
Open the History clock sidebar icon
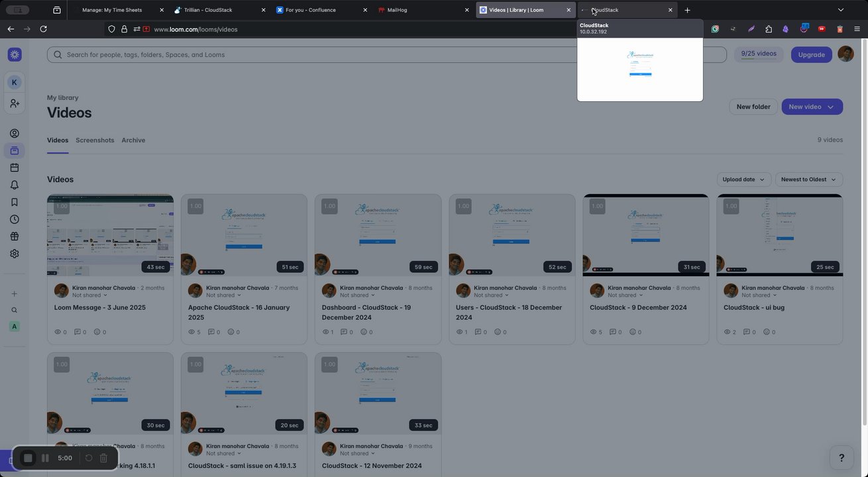pos(15,219)
